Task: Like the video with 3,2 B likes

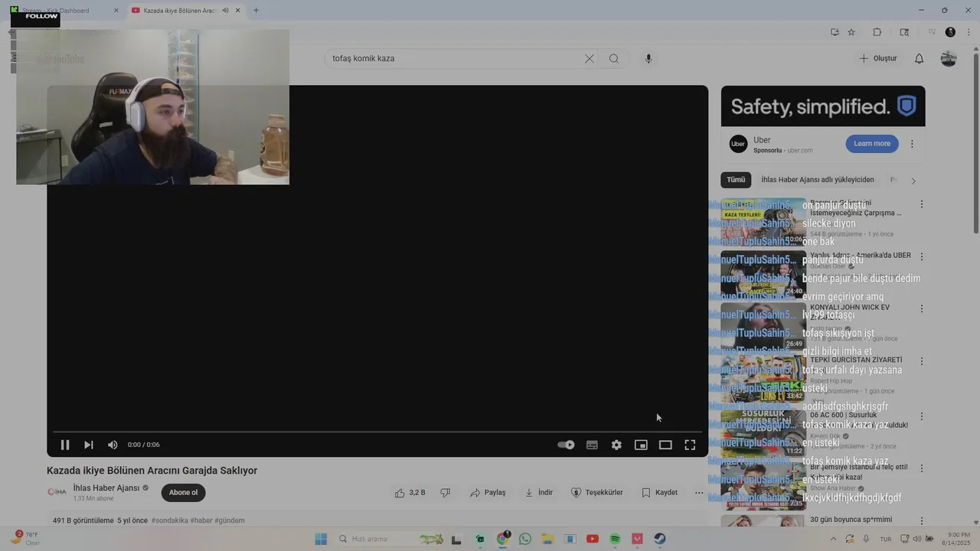Action: tap(410, 493)
